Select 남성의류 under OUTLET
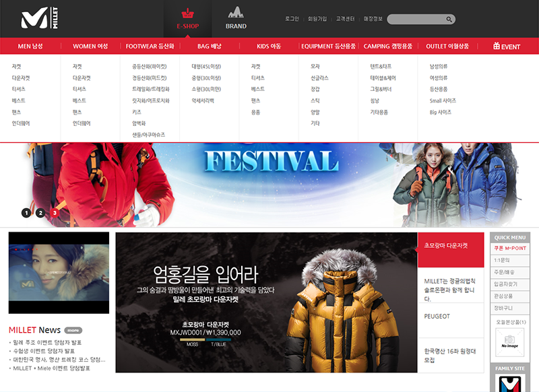539x392 pixels. 439,66
